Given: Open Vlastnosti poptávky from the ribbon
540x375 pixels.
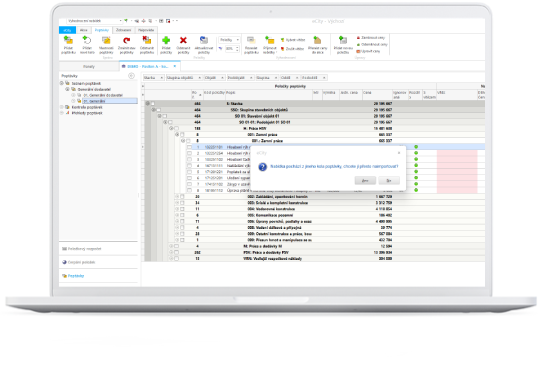Looking at the screenshot, I should (x=106, y=41).
